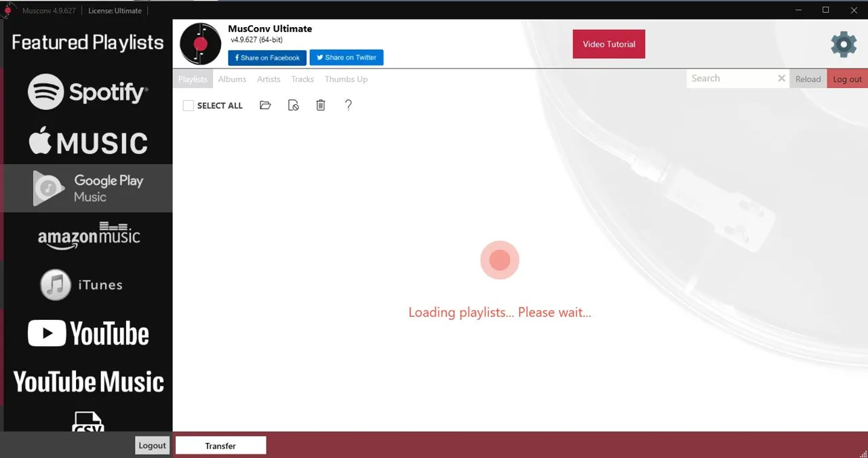The width and height of the screenshot is (868, 458).
Task: Open the Artists tab
Action: click(x=269, y=79)
